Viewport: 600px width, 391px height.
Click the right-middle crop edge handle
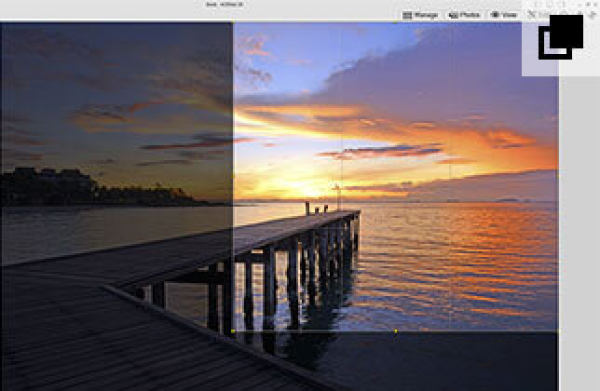558,177
